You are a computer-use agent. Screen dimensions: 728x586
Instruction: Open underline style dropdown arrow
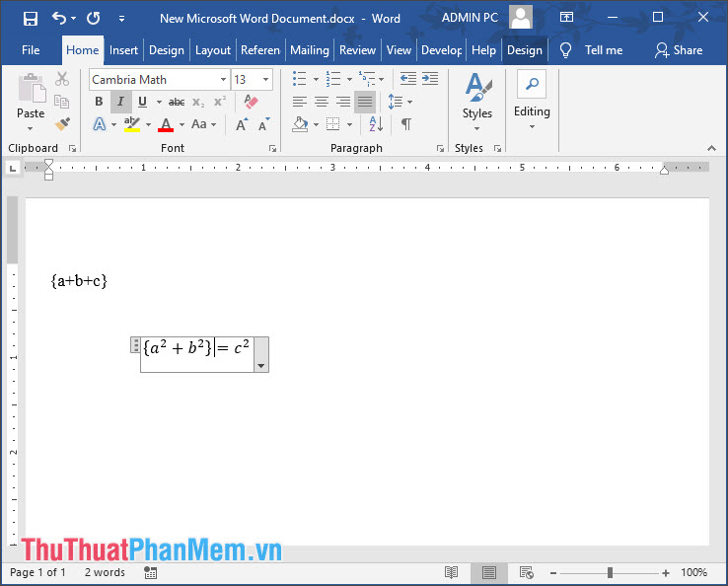click(x=159, y=102)
